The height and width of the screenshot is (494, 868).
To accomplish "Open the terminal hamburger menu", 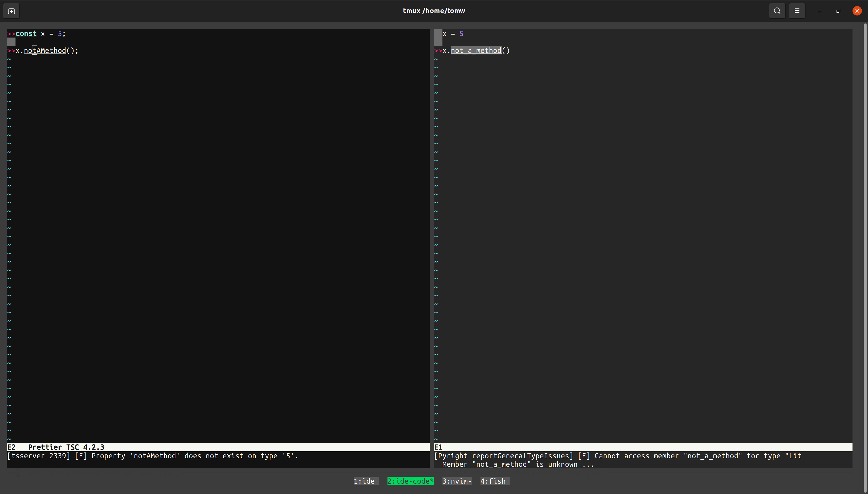I will pos(797,11).
